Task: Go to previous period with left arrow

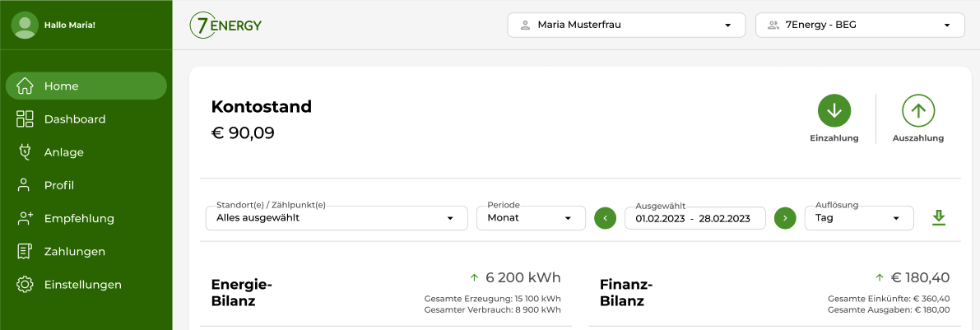Action: [605, 218]
